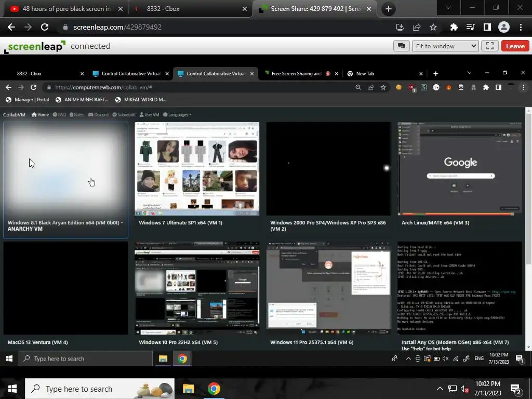Bookmark the collab-vm page with the star
The height and width of the screenshot is (399, 532).
coord(383,87)
